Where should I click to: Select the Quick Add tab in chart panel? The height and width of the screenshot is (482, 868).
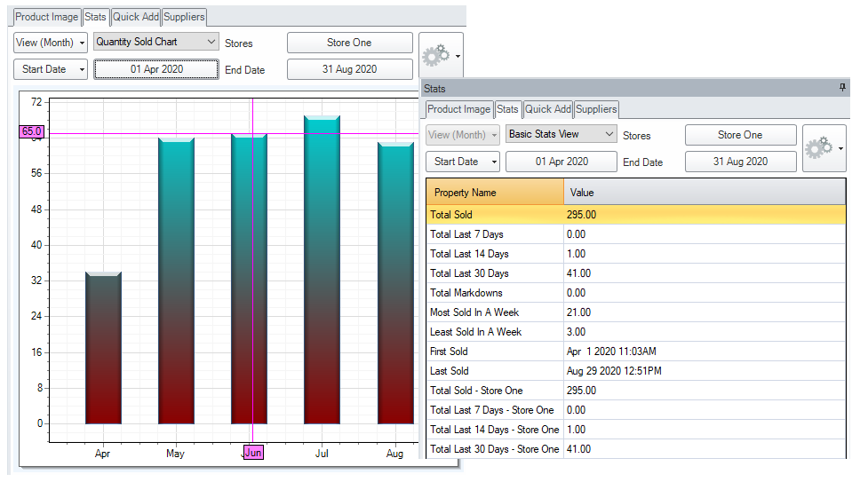(x=136, y=17)
